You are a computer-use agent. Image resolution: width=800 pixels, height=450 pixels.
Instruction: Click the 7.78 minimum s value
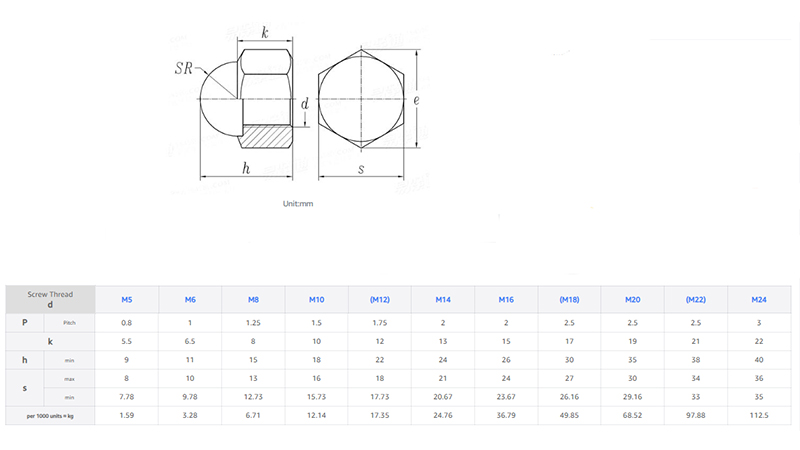click(x=127, y=397)
